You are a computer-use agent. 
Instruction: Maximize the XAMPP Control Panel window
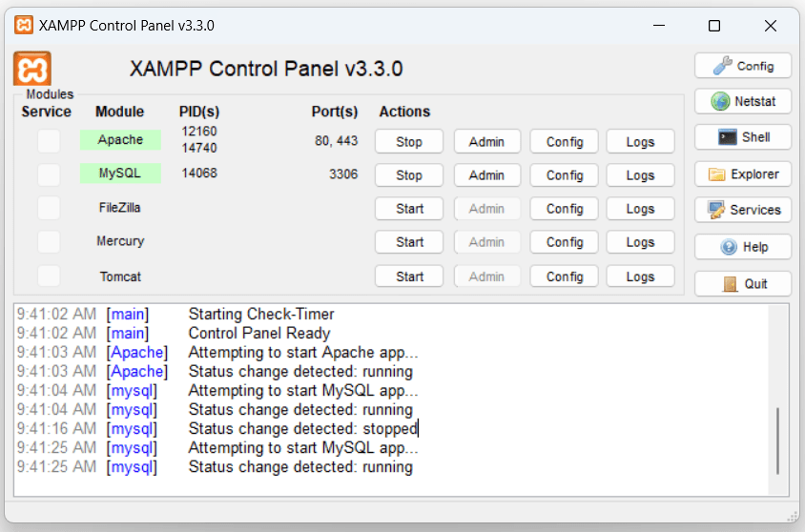point(714,25)
